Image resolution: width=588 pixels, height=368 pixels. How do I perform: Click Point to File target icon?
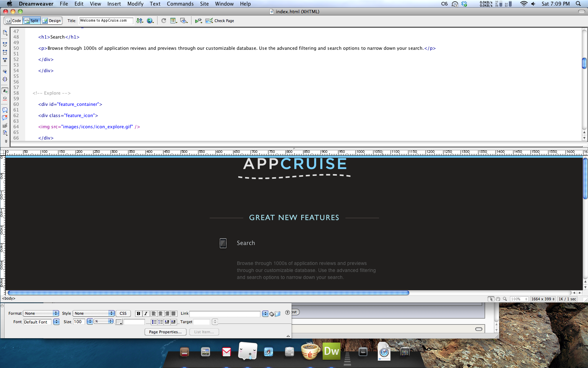tap(272, 314)
